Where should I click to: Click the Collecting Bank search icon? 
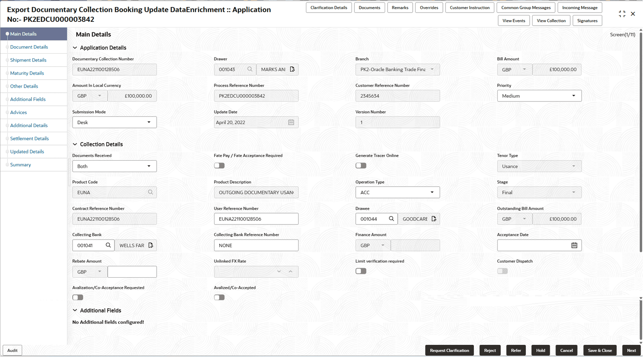pos(108,245)
